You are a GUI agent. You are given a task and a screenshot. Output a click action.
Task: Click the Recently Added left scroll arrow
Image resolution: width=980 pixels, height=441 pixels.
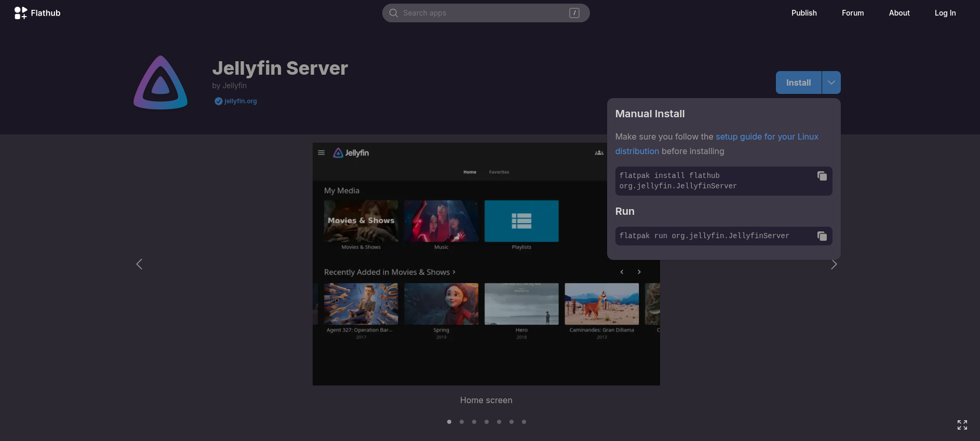point(622,272)
